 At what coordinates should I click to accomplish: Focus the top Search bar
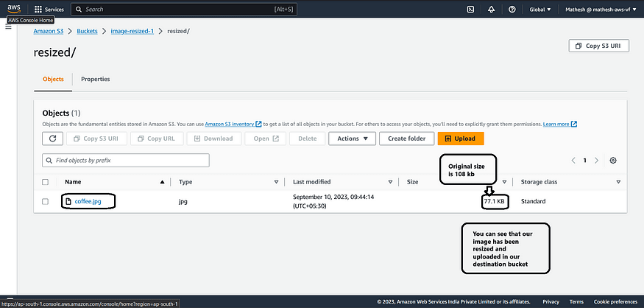[183, 10]
